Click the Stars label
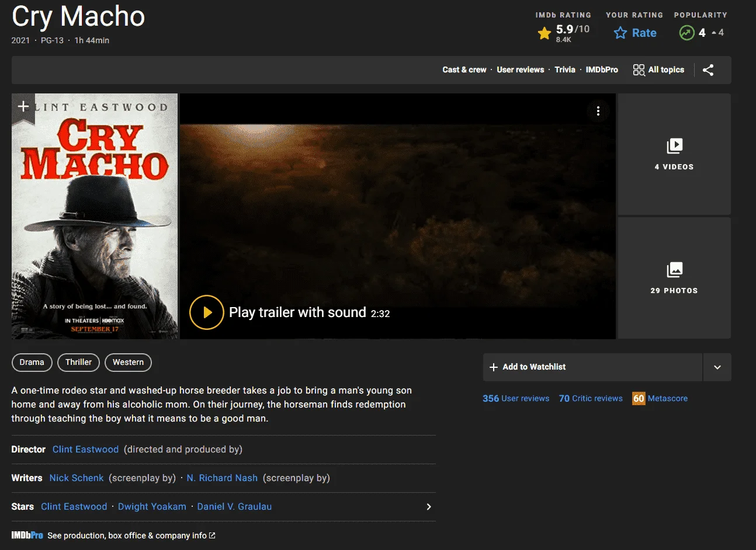The image size is (756, 550). [x=22, y=507]
